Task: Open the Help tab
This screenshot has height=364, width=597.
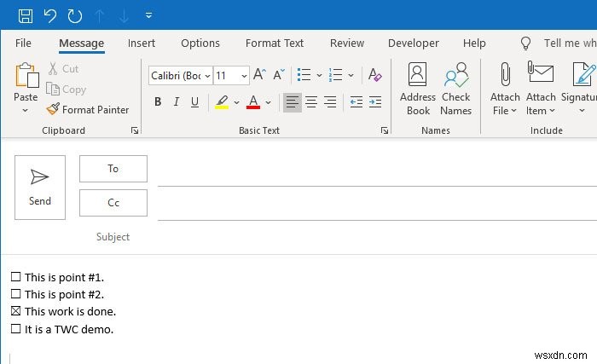Action: pos(474,43)
